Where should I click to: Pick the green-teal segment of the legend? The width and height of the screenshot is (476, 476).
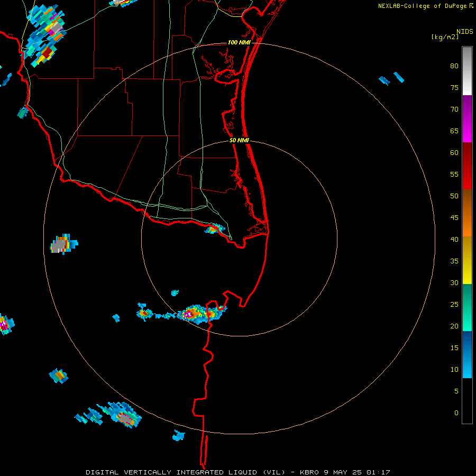467,307
